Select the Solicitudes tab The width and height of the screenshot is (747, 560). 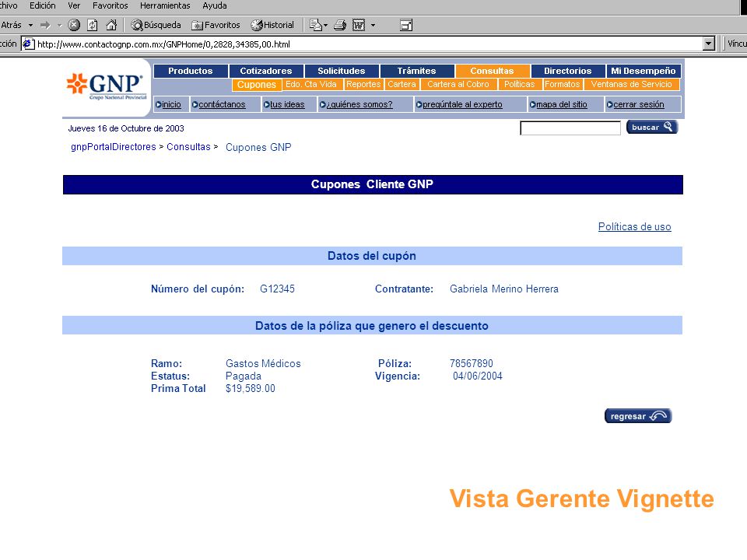(x=342, y=71)
